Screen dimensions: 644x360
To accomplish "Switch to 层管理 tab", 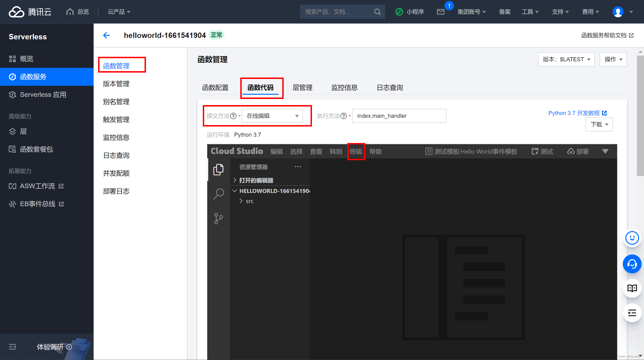I will 302,87.
